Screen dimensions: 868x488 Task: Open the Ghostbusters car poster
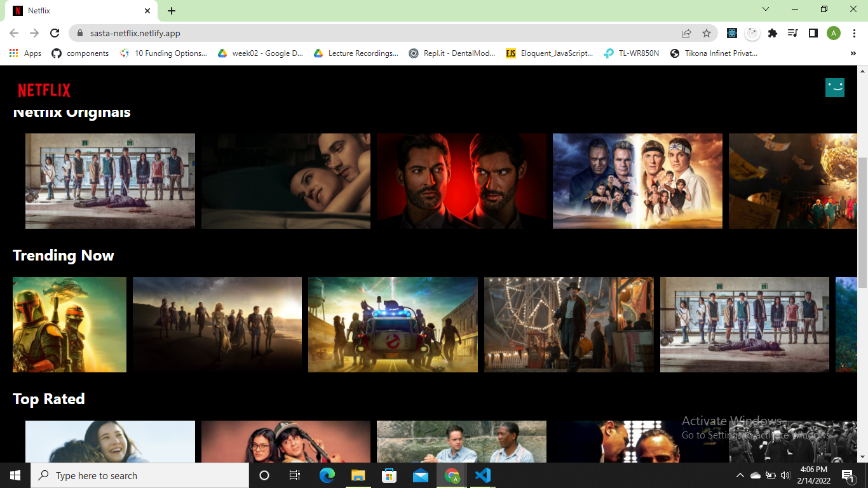pyautogui.click(x=393, y=325)
